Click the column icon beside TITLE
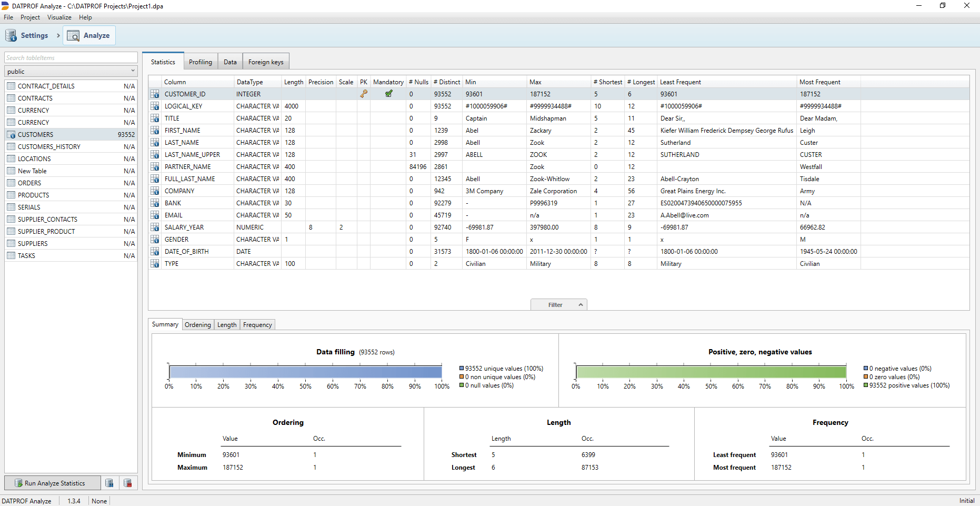 (x=155, y=118)
